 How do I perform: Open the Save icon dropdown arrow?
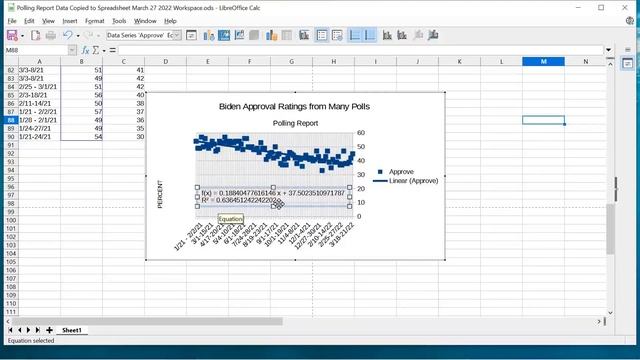pos(22,36)
